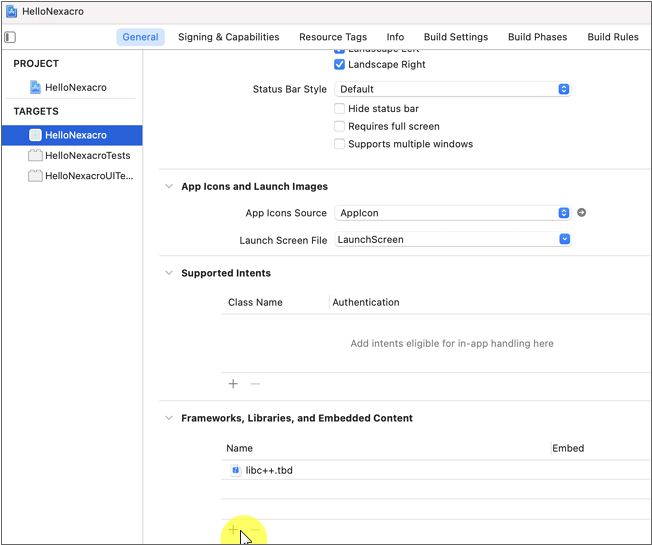This screenshot has height=545, width=652.
Task: Check Requires full screen option
Action: 340,127
